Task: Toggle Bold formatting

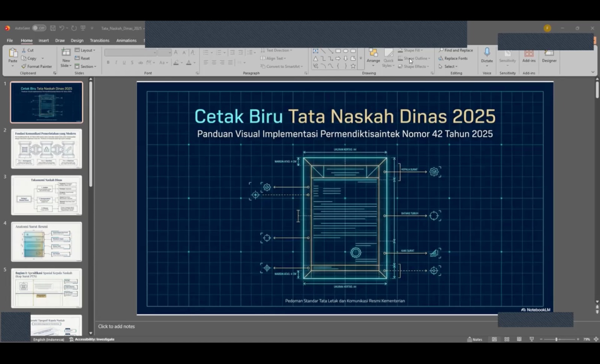Action: click(108, 63)
